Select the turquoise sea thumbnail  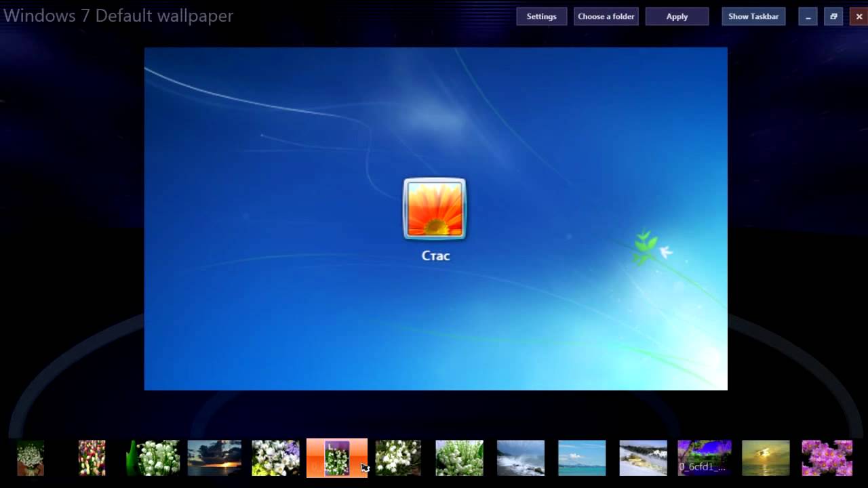(582, 457)
